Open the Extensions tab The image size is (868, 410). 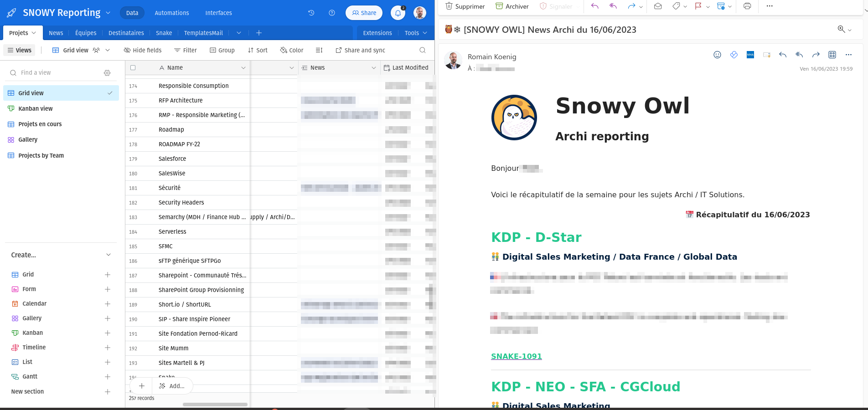click(377, 33)
